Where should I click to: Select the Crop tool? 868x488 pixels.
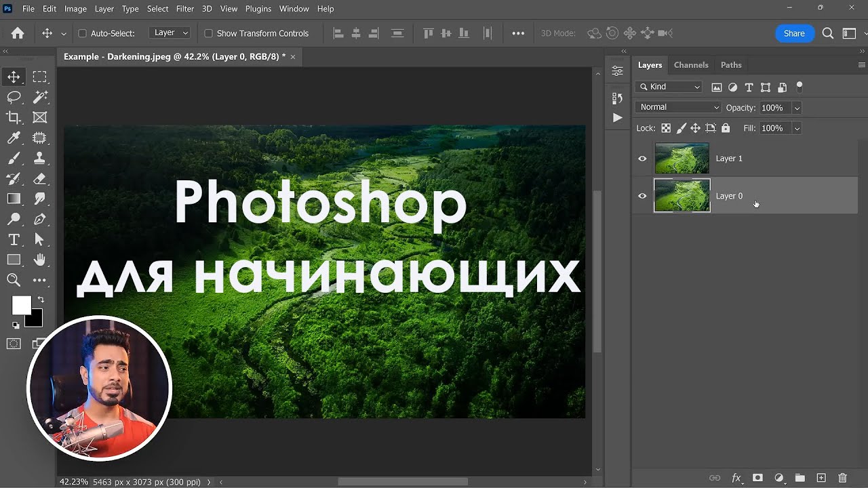[14, 118]
